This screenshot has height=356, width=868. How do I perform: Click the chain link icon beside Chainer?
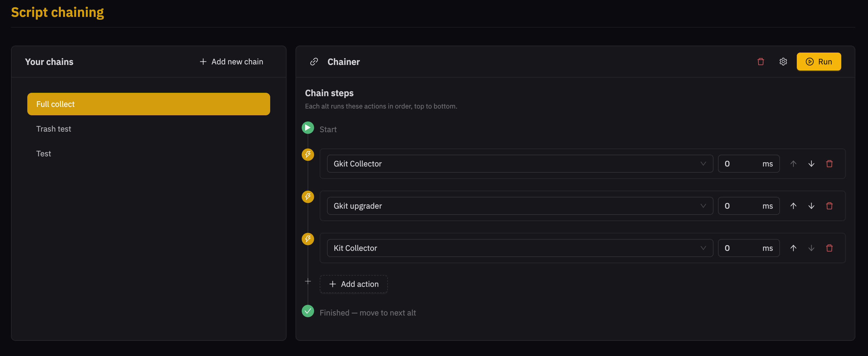click(314, 62)
